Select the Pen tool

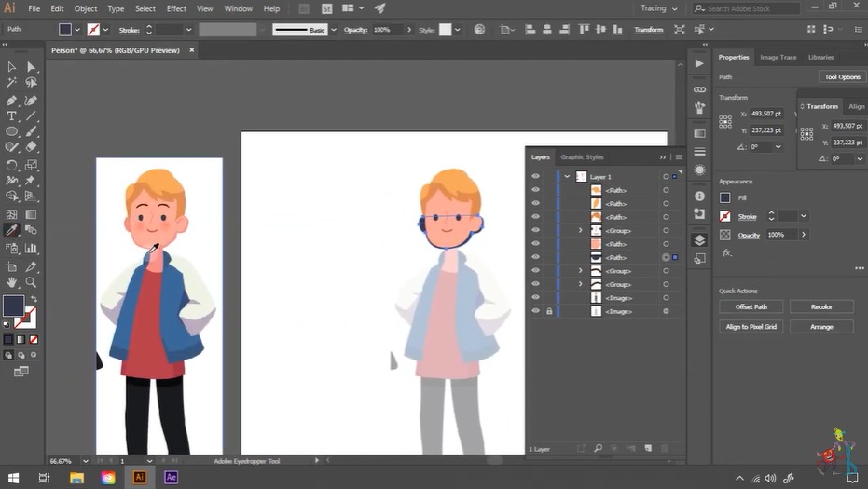click(12, 100)
